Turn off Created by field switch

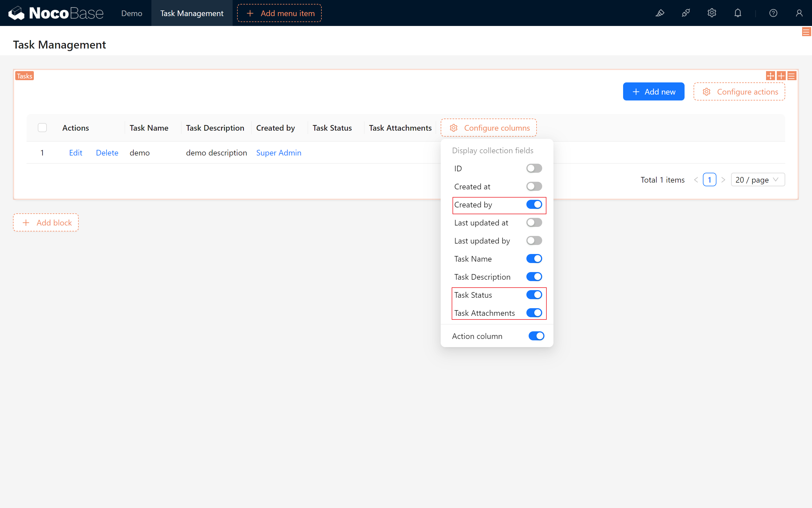point(534,204)
